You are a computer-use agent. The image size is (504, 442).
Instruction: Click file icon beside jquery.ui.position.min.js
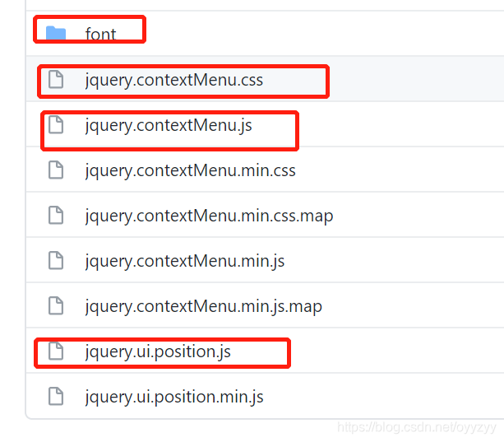pos(56,397)
